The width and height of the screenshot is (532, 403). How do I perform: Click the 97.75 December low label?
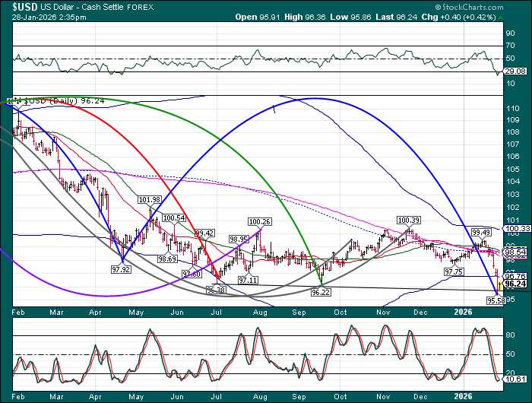tap(454, 271)
